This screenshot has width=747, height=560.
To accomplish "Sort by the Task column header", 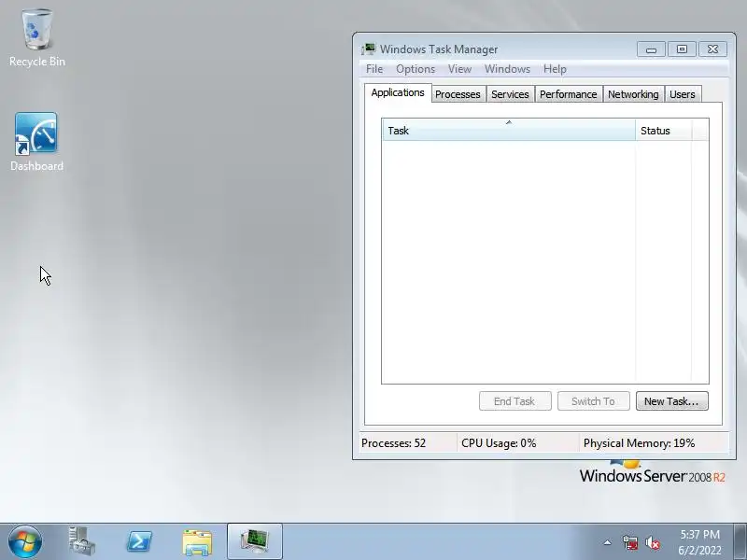I will [x=509, y=130].
